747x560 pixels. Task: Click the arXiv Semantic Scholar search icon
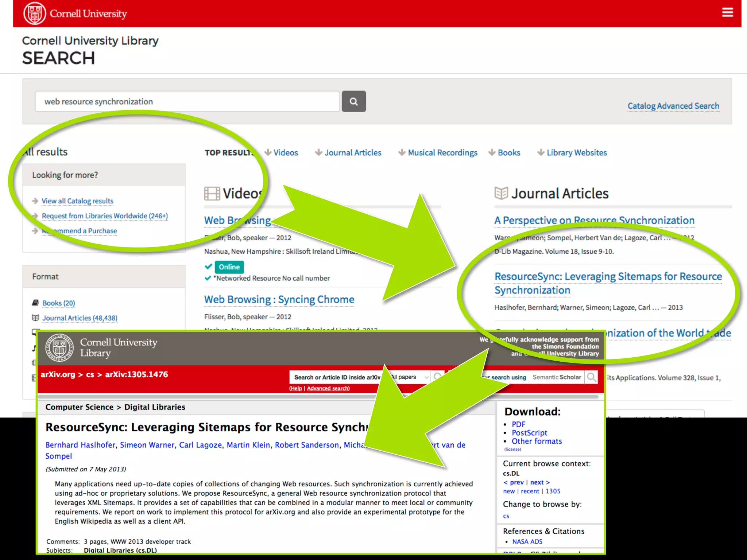[591, 377]
